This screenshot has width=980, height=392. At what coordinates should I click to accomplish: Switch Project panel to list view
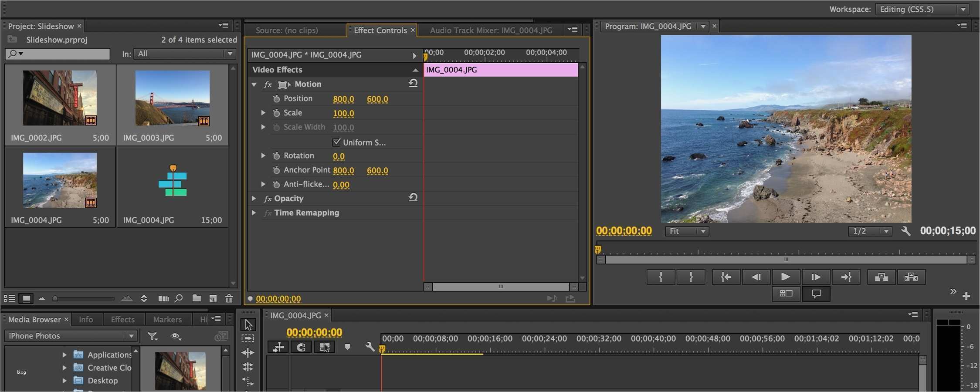10,298
